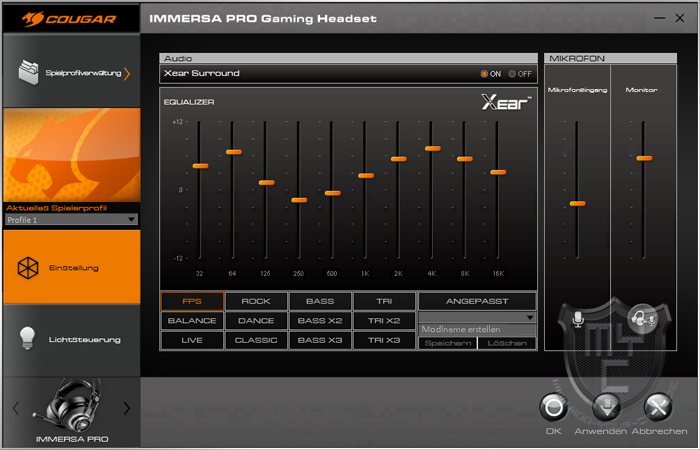
Task: Expand the Spielprofilverwaltung chevron arrow
Action: click(x=127, y=73)
